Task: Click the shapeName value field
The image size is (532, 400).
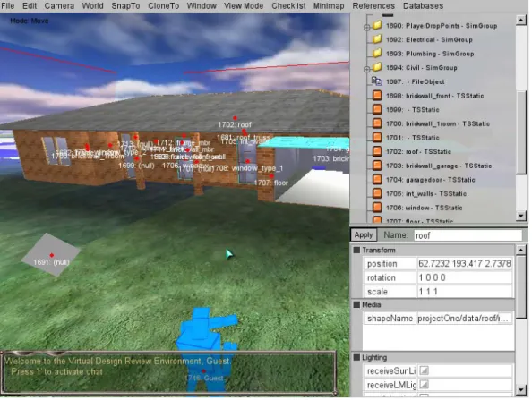Action: tap(465, 319)
